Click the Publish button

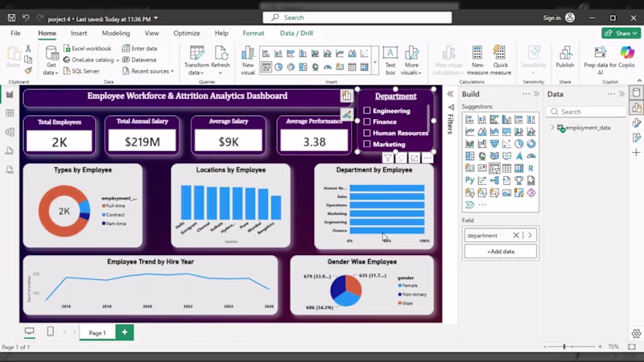[565, 57]
